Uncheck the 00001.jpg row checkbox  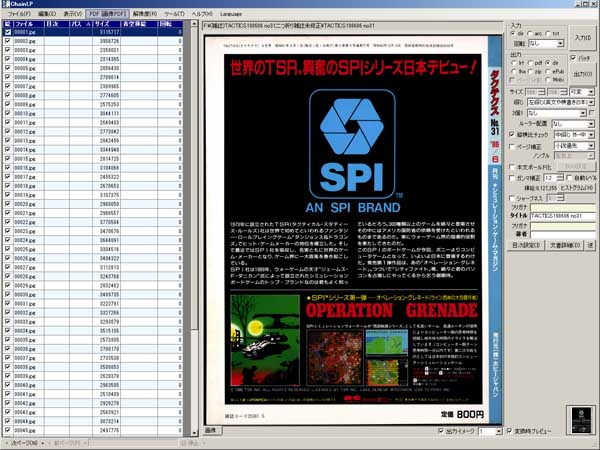8,32
